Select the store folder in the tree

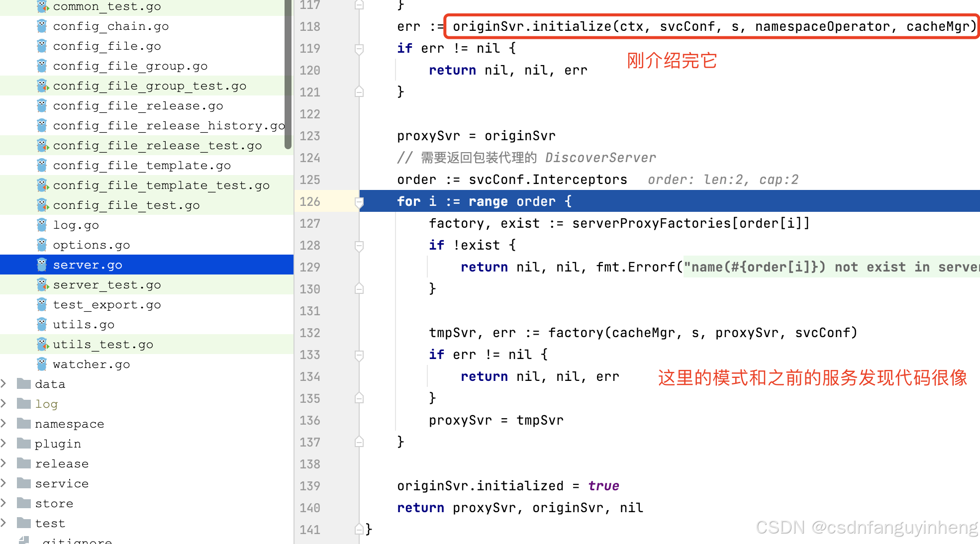pos(54,503)
